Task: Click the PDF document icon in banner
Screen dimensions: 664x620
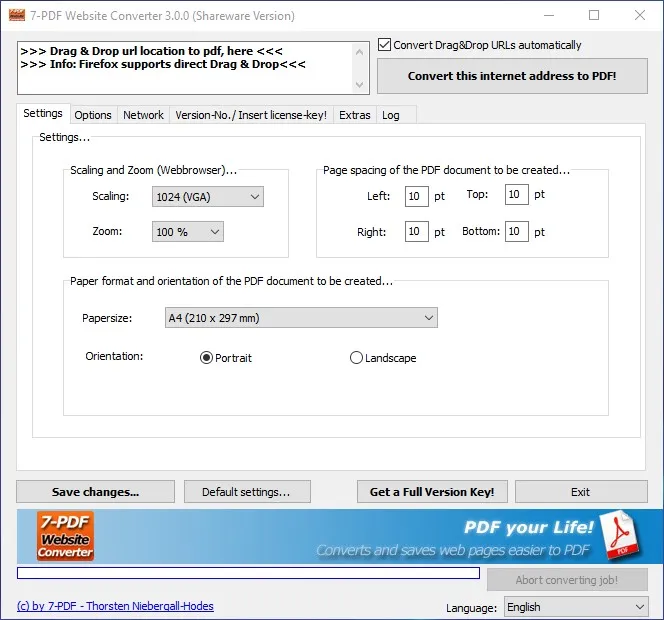Action: [x=621, y=534]
